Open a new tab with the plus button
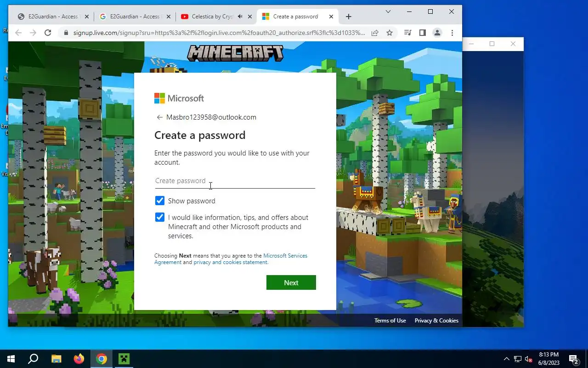The image size is (588, 368). point(348,17)
